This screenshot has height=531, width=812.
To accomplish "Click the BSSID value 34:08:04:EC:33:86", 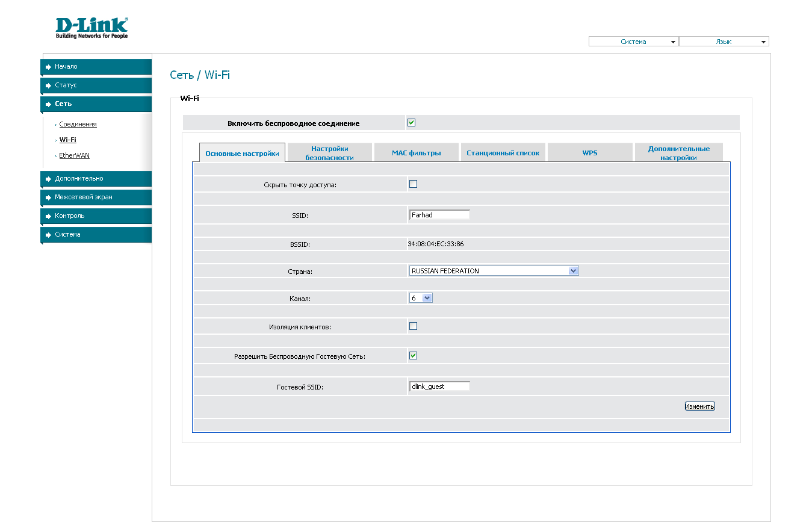I will coord(436,244).
